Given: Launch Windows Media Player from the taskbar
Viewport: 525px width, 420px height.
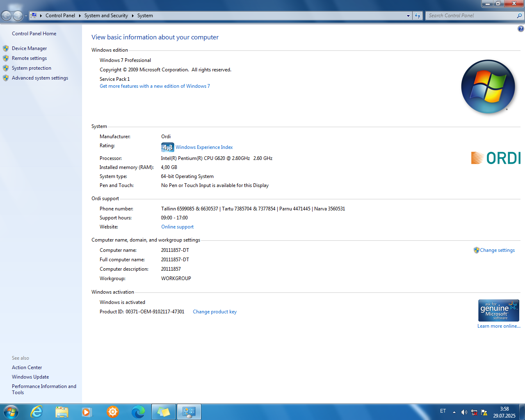Looking at the screenshot, I should (87, 412).
